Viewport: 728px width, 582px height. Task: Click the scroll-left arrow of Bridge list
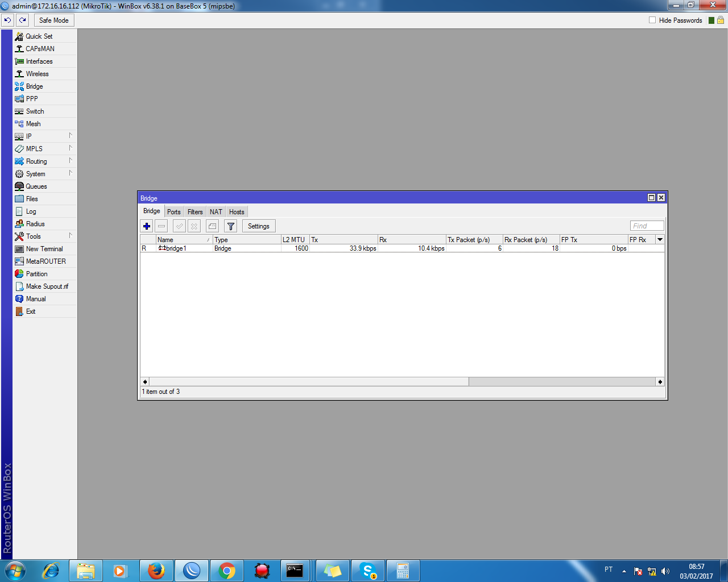click(145, 382)
